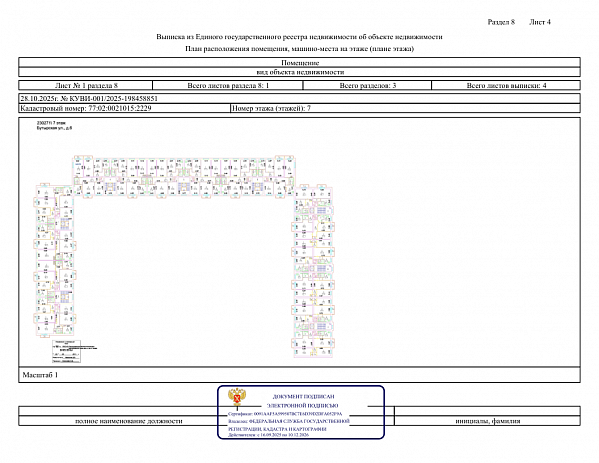
Task: Click the small legend stamp below the left wing
Action: coord(66,351)
